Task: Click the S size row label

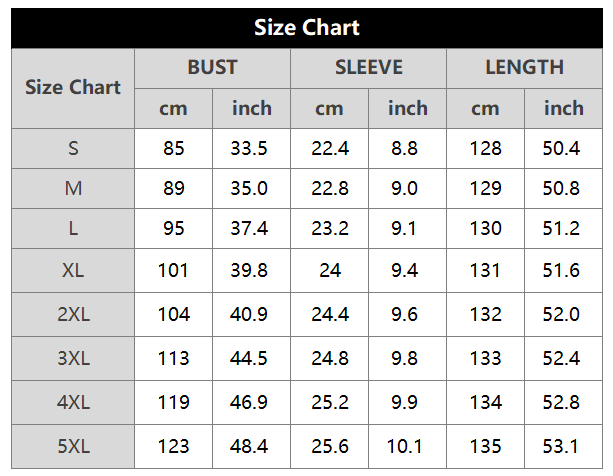Action: pos(73,148)
